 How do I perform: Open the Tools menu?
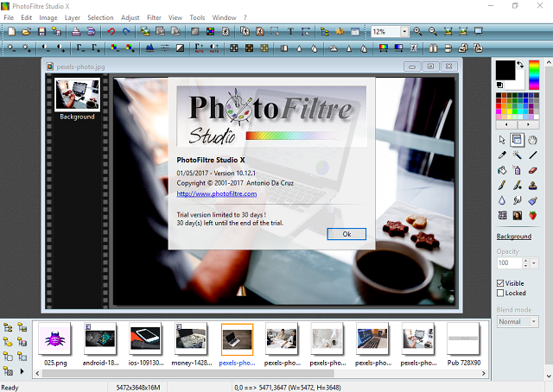tap(197, 17)
